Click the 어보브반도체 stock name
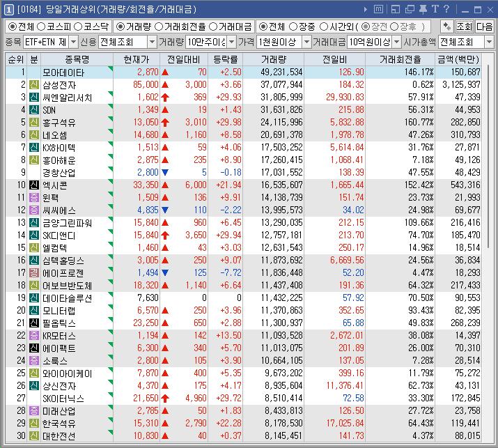Image resolution: width=498 pixels, height=448 pixels. point(68,286)
